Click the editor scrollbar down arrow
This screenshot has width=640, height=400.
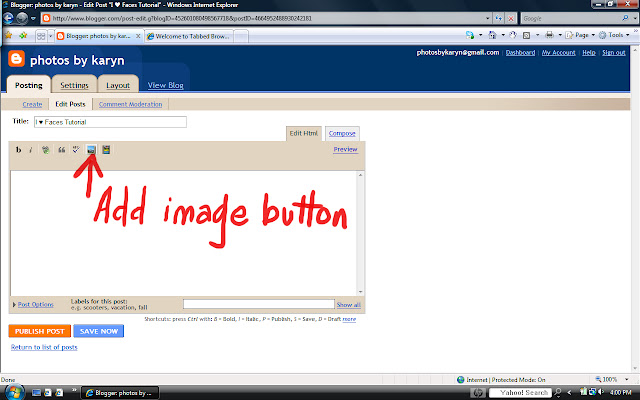[360, 291]
